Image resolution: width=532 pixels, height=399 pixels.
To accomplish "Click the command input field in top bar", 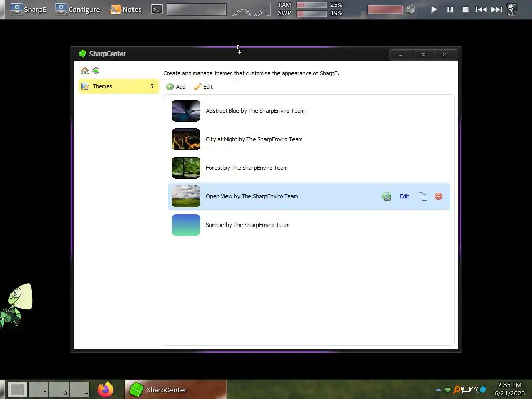I will pyautogui.click(x=196, y=9).
